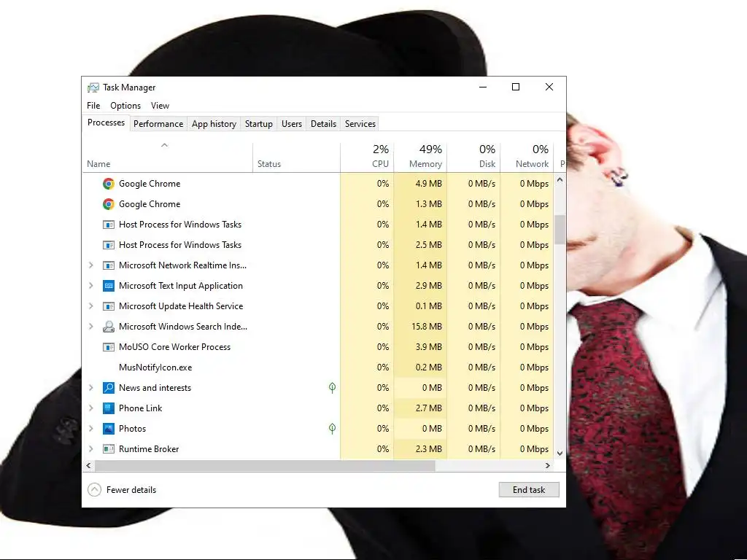Sort processes by CPU column
The width and height of the screenshot is (747, 560).
367,157
